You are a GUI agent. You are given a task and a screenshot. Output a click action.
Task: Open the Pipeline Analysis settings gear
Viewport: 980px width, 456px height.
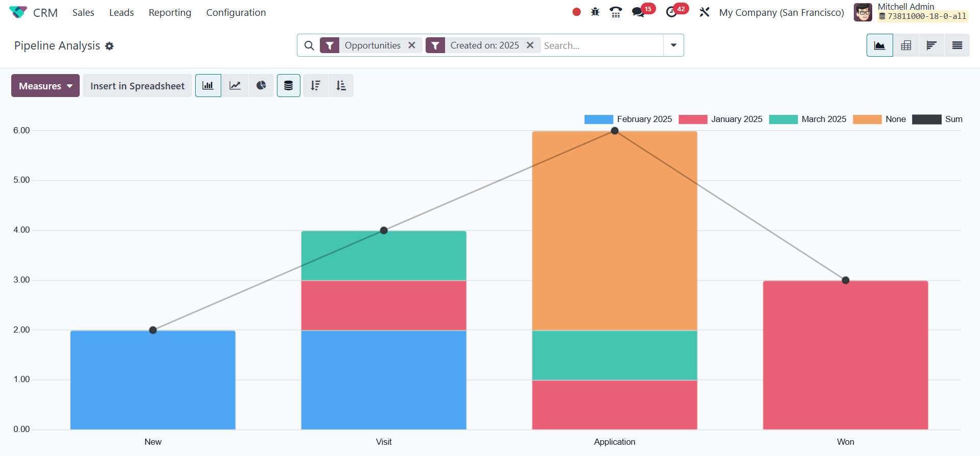109,46
